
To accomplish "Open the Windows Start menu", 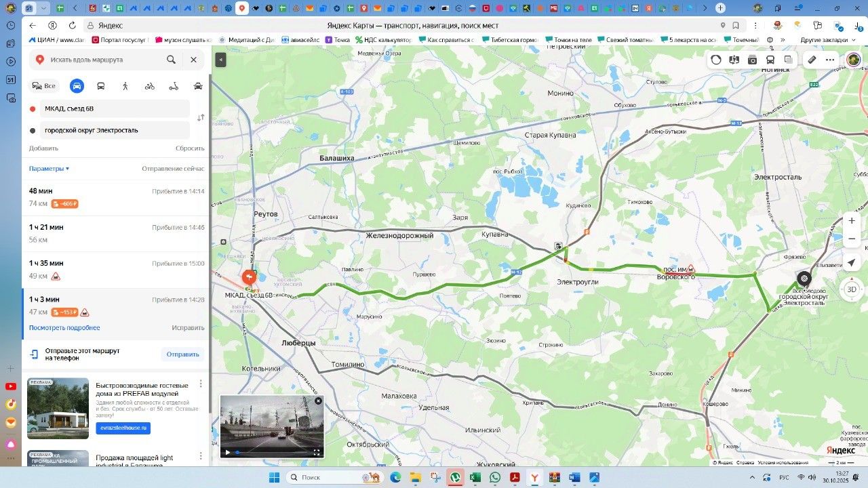I will click(275, 477).
